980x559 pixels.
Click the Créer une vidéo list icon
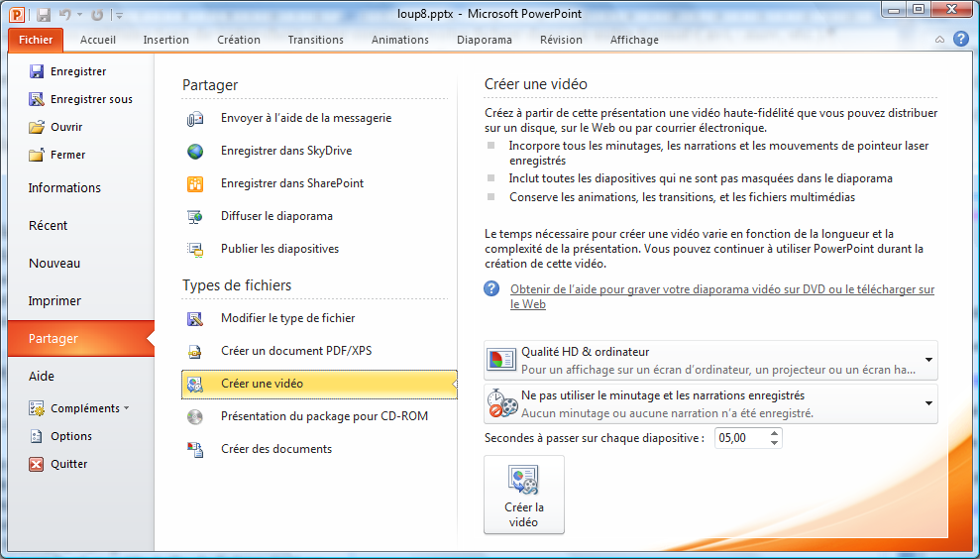[195, 384]
